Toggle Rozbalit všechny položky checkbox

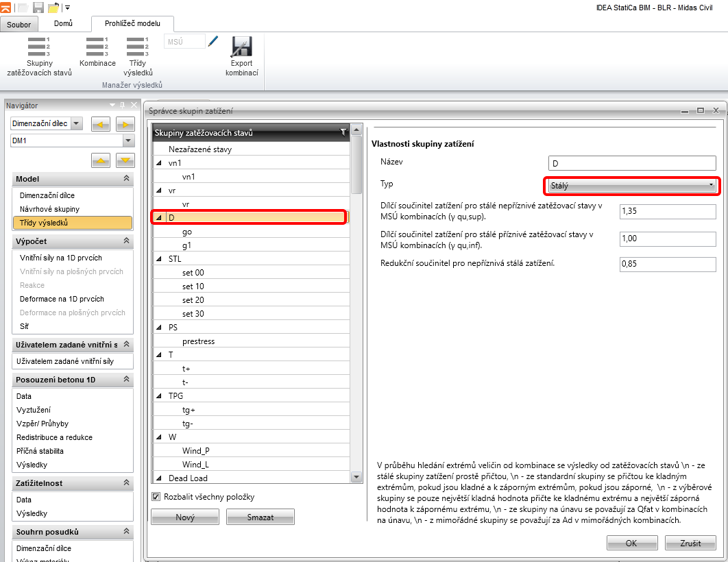(156, 497)
